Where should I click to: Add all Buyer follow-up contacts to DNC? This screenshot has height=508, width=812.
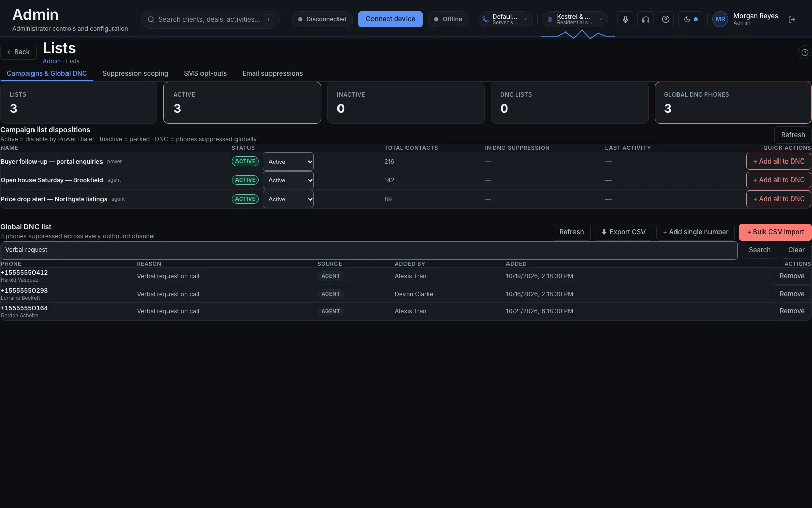[x=779, y=161]
